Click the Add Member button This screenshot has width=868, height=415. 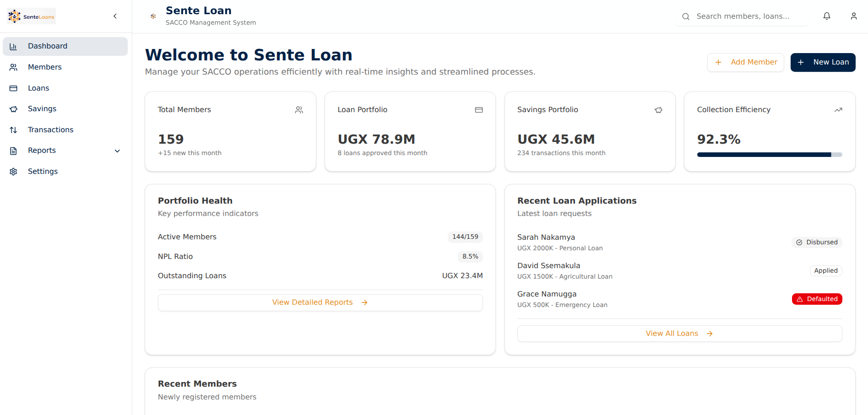point(745,62)
